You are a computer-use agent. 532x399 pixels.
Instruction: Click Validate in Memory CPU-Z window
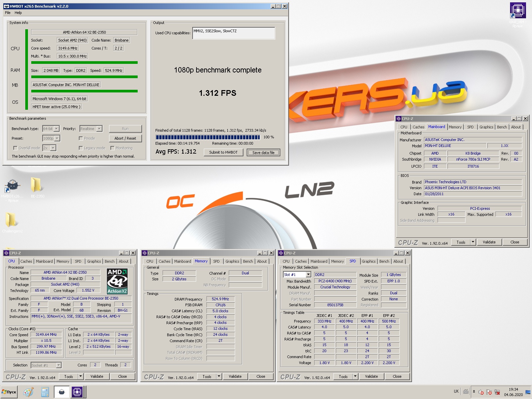point(235,376)
